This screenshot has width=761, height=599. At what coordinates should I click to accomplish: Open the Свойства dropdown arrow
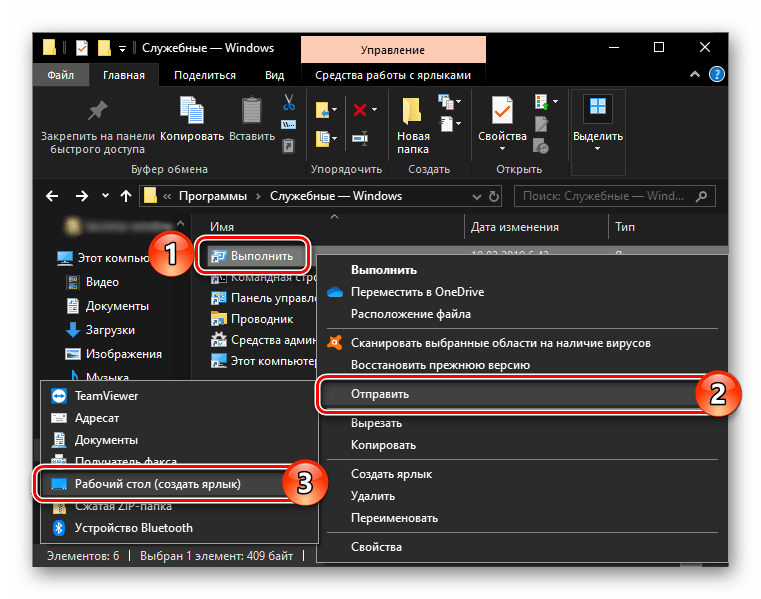click(502, 149)
